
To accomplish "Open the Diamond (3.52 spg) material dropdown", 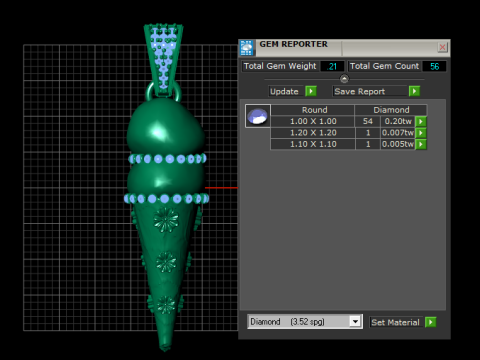I will point(355,322).
